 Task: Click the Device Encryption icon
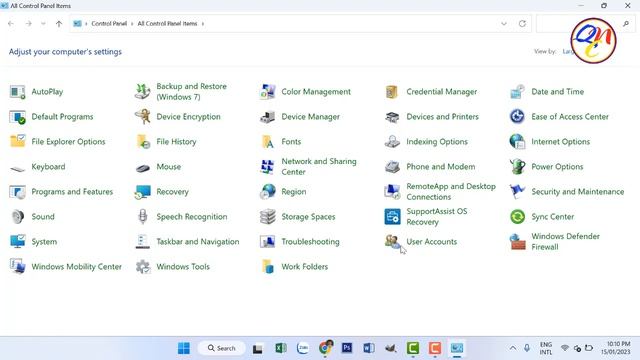[142, 117]
